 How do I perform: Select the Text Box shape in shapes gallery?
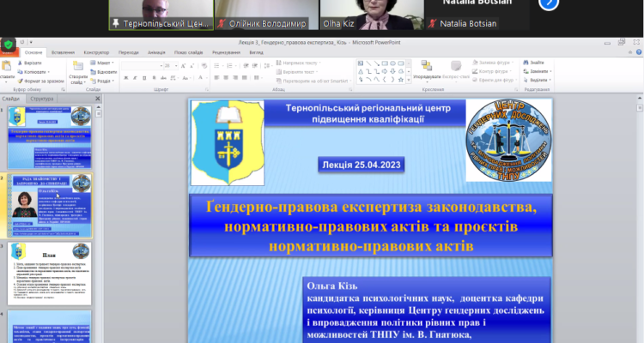pos(361,63)
